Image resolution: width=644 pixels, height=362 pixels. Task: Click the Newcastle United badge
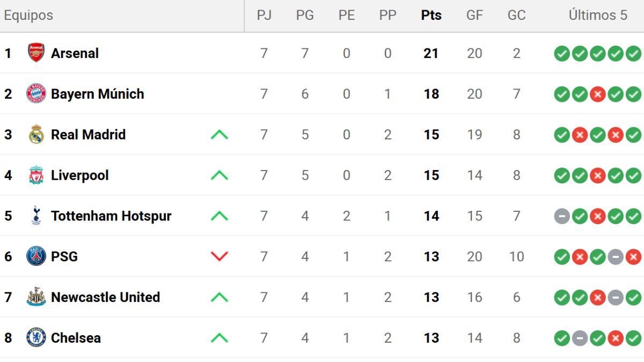[x=36, y=297]
